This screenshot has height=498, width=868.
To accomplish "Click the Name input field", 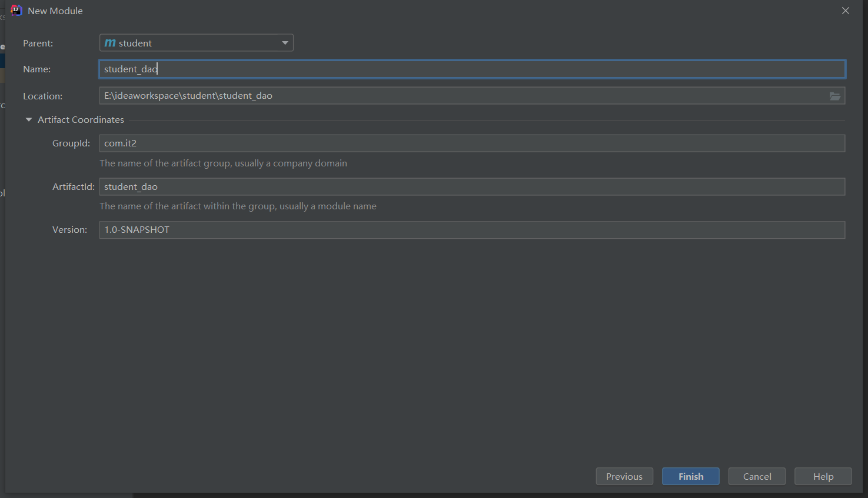I will 472,69.
